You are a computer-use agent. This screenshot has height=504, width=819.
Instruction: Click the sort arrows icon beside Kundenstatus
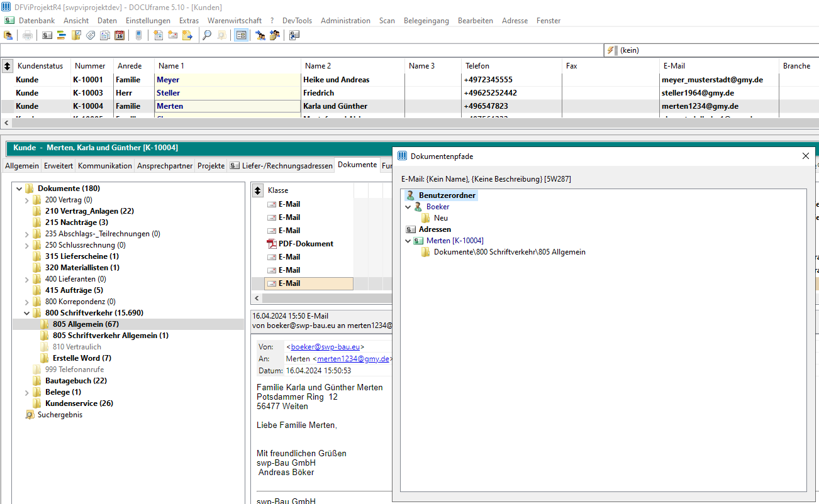[x=7, y=66]
